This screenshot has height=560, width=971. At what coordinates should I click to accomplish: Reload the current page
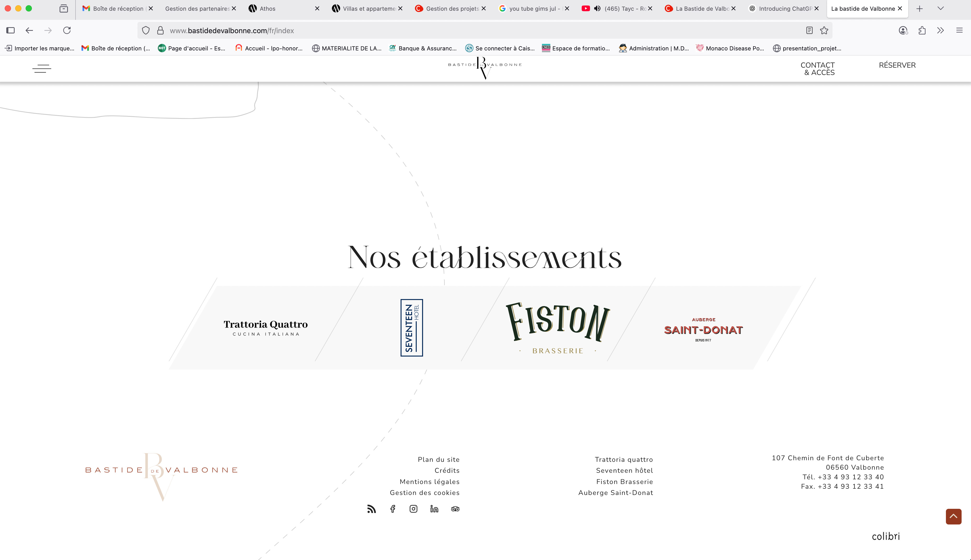(67, 30)
